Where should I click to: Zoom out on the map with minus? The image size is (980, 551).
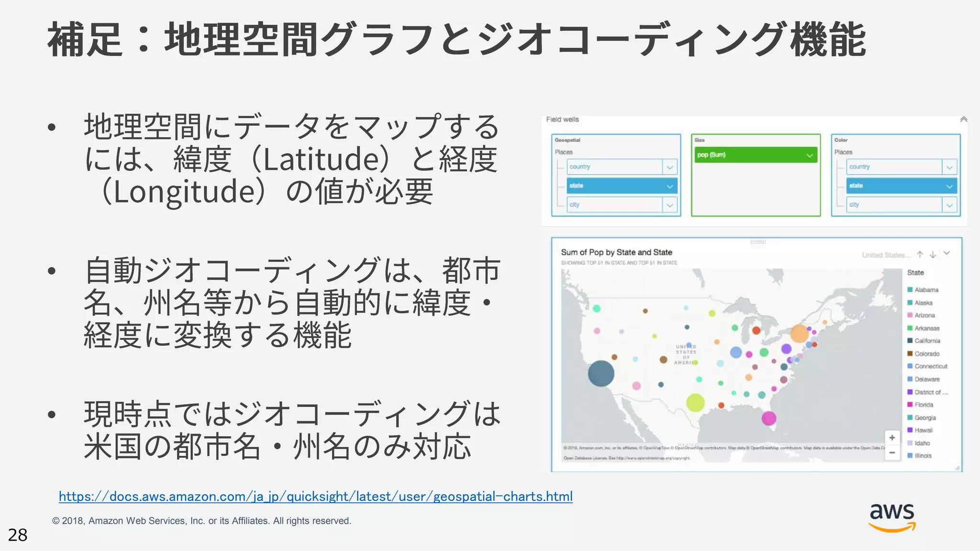[892, 452]
